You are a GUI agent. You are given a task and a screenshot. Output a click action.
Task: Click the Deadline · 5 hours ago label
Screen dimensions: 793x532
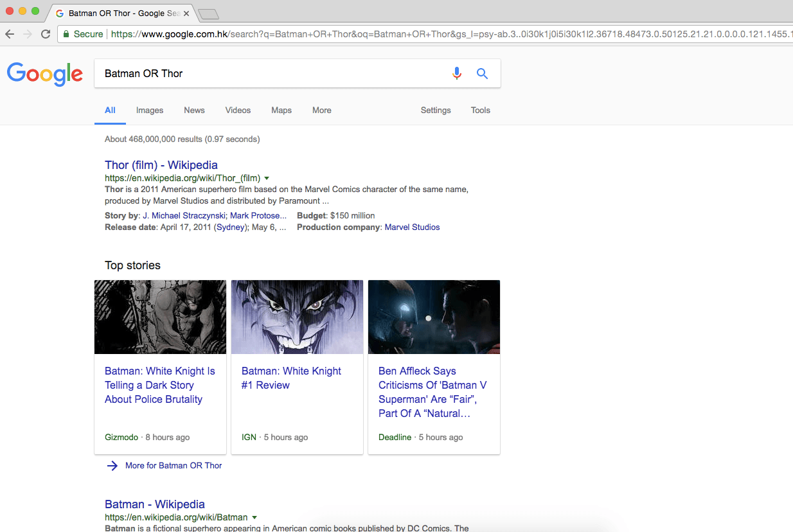point(420,437)
